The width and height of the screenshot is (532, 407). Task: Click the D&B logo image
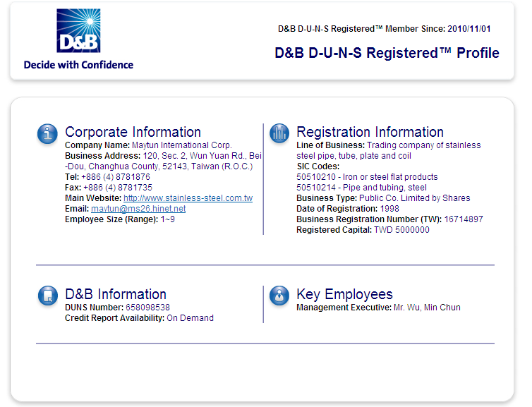pyautogui.click(x=78, y=30)
